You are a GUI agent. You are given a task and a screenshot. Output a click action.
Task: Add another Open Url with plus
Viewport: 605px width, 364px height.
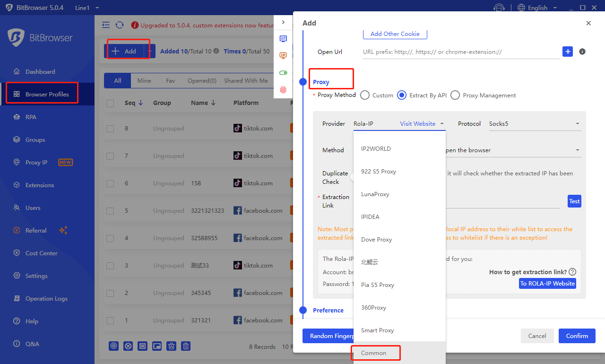[x=568, y=52]
